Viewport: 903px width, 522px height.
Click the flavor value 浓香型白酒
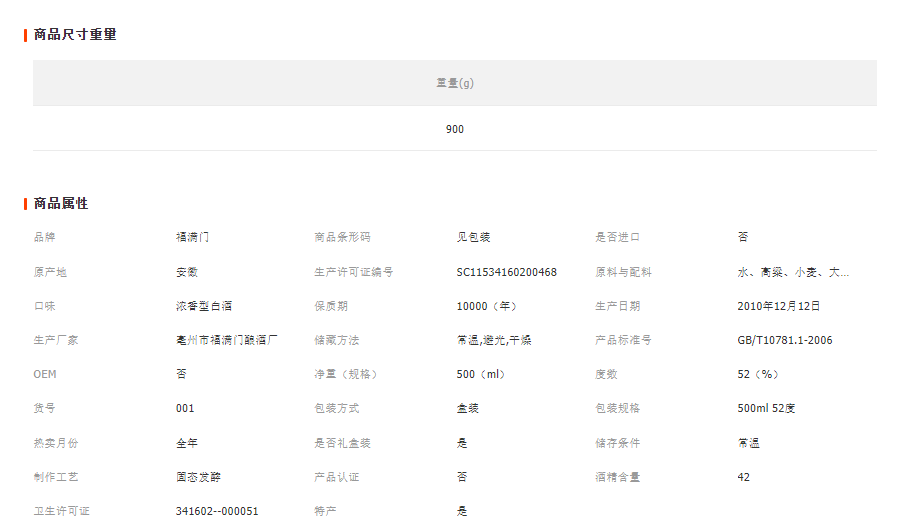[x=204, y=306]
